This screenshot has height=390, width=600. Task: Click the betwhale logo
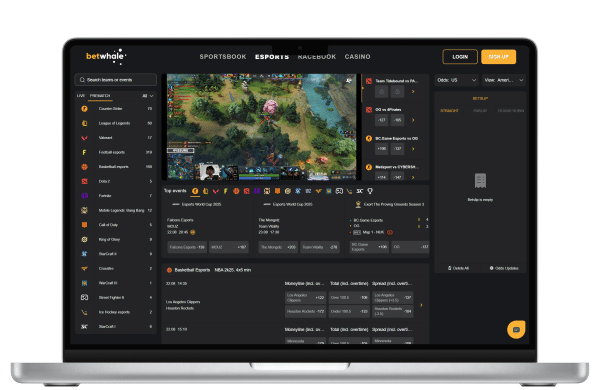(x=106, y=57)
